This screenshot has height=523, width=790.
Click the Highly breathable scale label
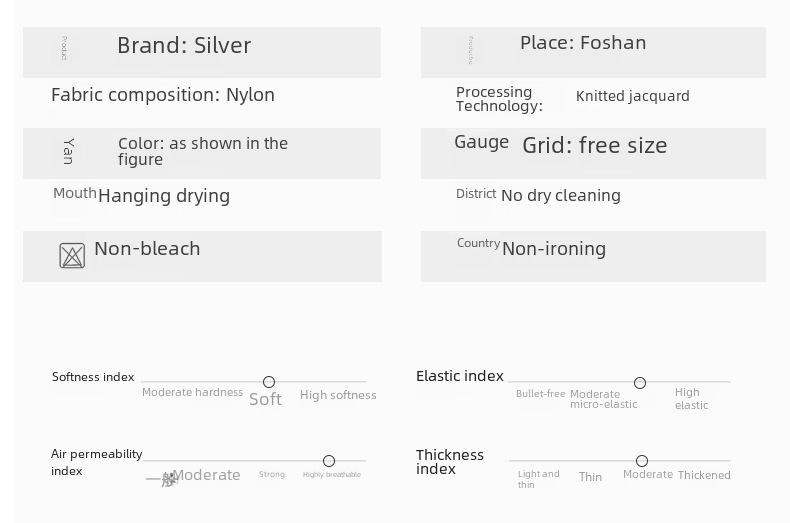point(332,475)
